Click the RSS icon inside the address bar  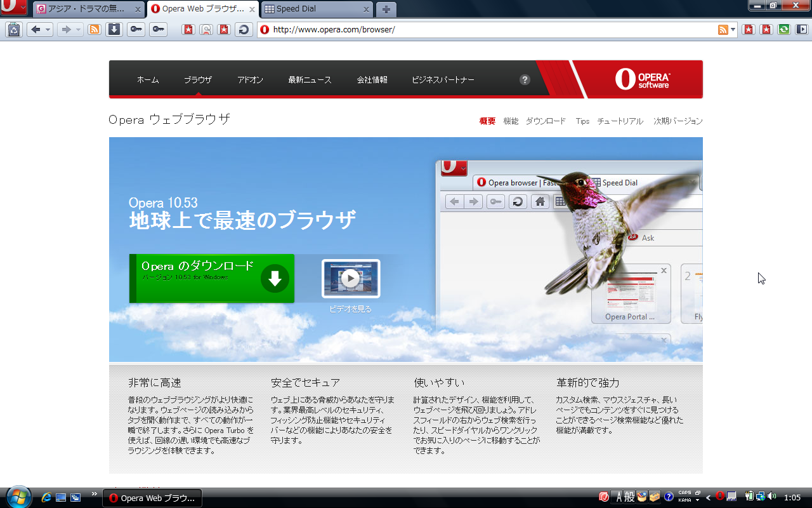(x=723, y=29)
